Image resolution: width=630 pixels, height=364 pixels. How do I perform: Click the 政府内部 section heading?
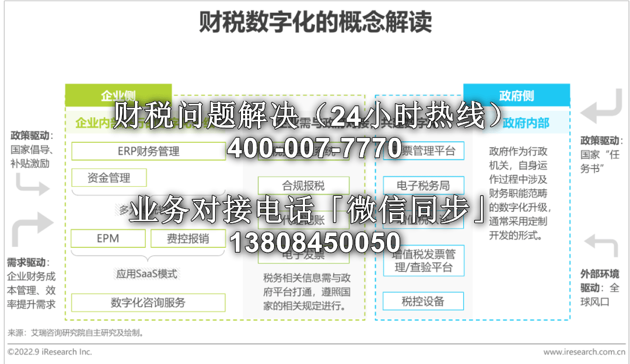526,123
